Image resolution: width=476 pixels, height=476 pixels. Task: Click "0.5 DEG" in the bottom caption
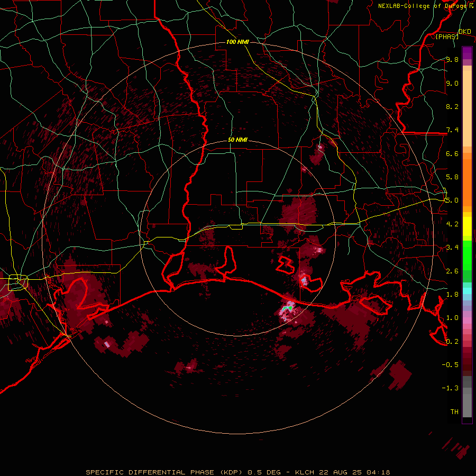click(264, 472)
